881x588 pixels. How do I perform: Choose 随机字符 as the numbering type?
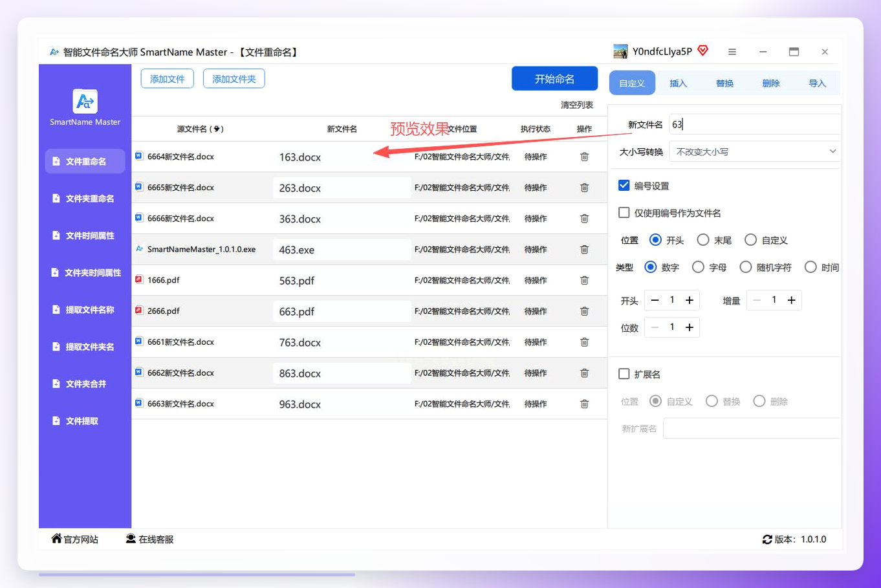pos(746,267)
